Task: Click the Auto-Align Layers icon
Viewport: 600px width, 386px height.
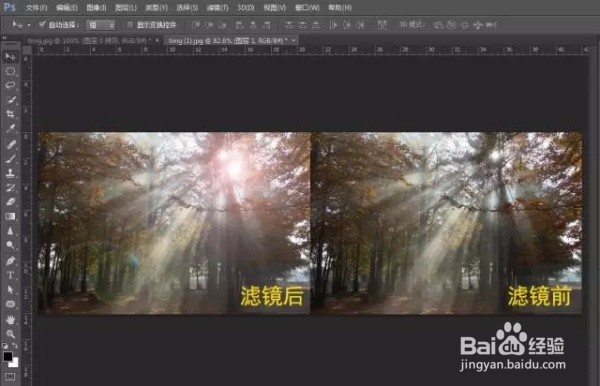Action: pos(382,25)
